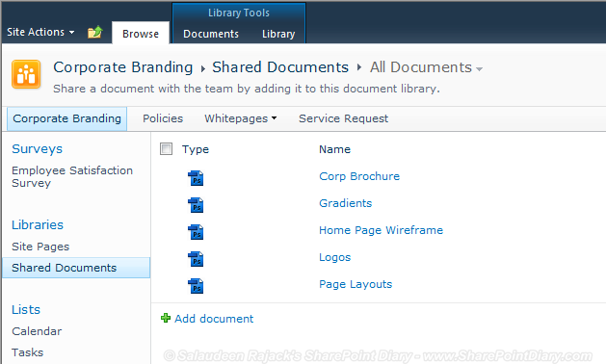Click the file icon for Home Page Wireframe

[x=196, y=232]
